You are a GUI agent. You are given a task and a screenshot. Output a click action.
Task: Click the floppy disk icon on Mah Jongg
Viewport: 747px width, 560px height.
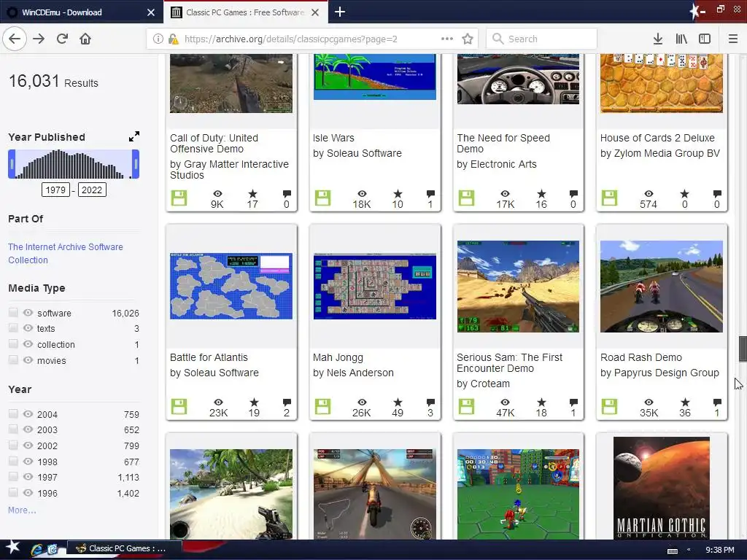coord(322,406)
